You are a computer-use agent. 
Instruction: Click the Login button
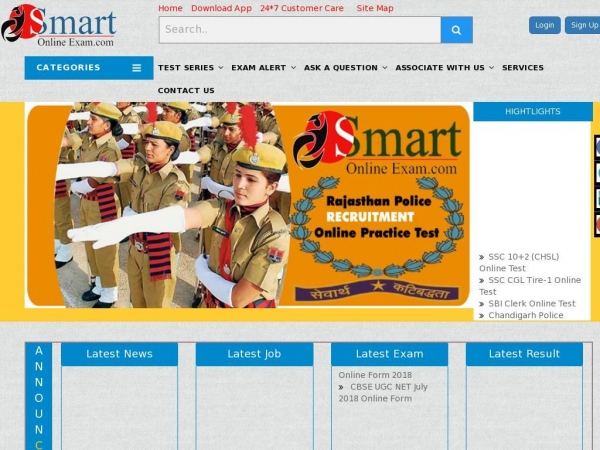pos(545,25)
